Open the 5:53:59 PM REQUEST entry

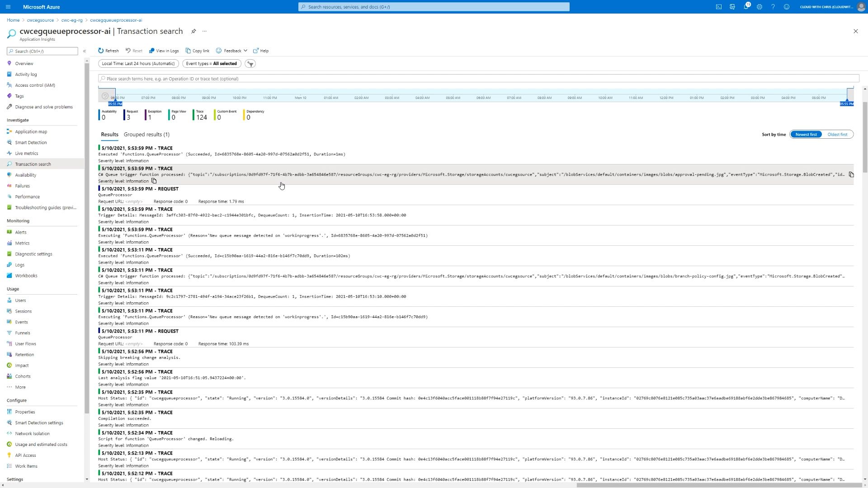tap(476, 195)
